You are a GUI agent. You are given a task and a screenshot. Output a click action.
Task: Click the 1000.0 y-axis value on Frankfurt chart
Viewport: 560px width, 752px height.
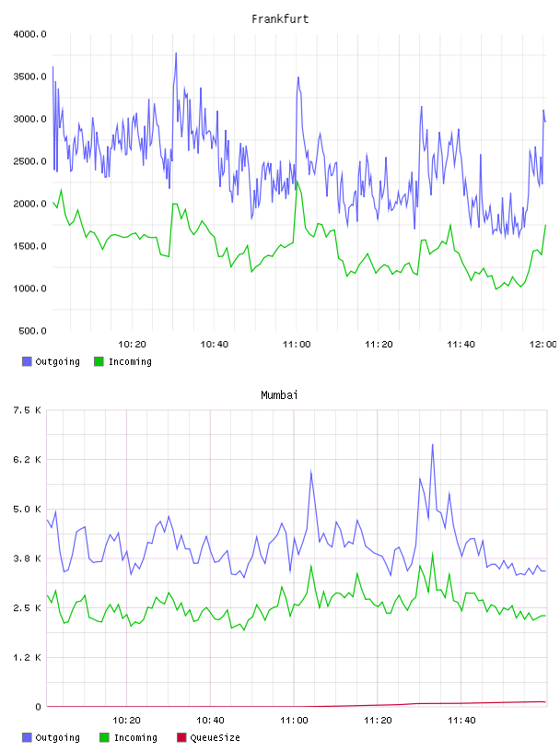tap(29, 288)
